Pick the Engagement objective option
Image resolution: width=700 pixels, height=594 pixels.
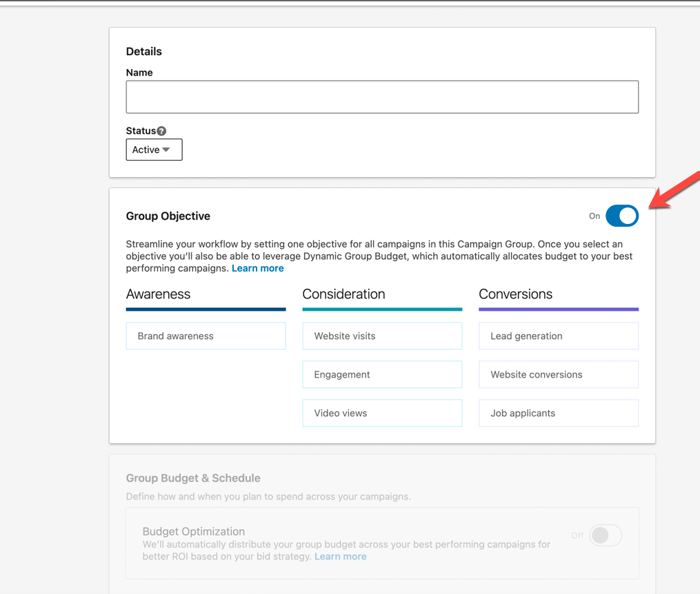(382, 374)
